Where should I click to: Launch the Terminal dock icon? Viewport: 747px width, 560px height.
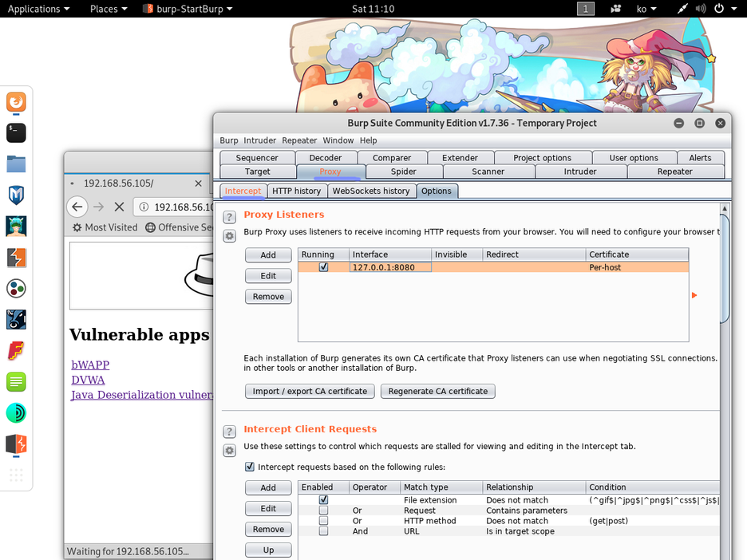[x=16, y=133]
